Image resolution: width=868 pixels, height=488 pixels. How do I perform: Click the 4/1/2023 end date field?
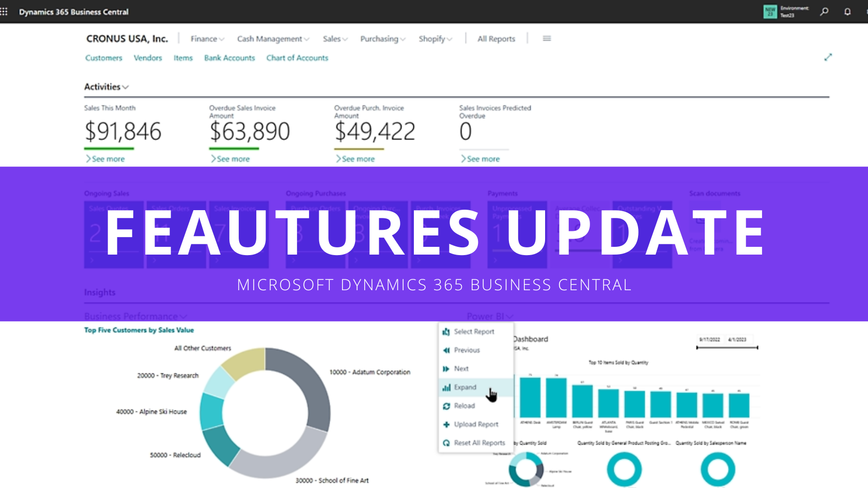pyautogui.click(x=737, y=339)
